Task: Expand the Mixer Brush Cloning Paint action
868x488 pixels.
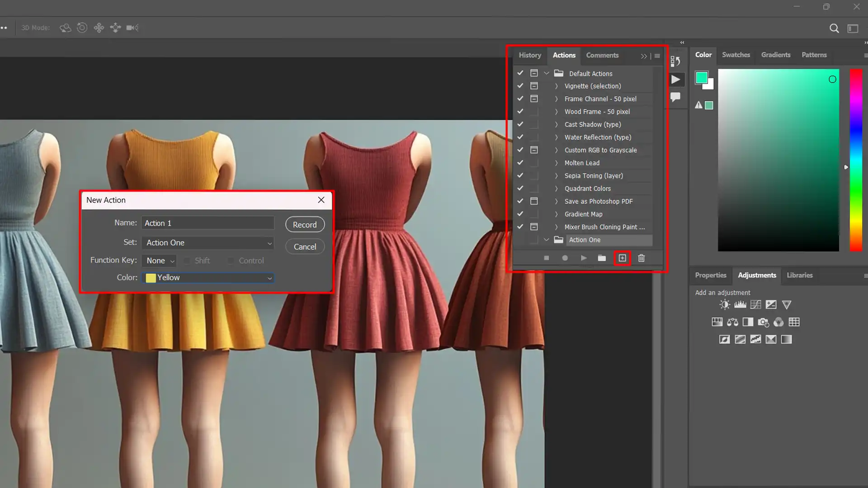Action: pyautogui.click(x=557, y=227)
